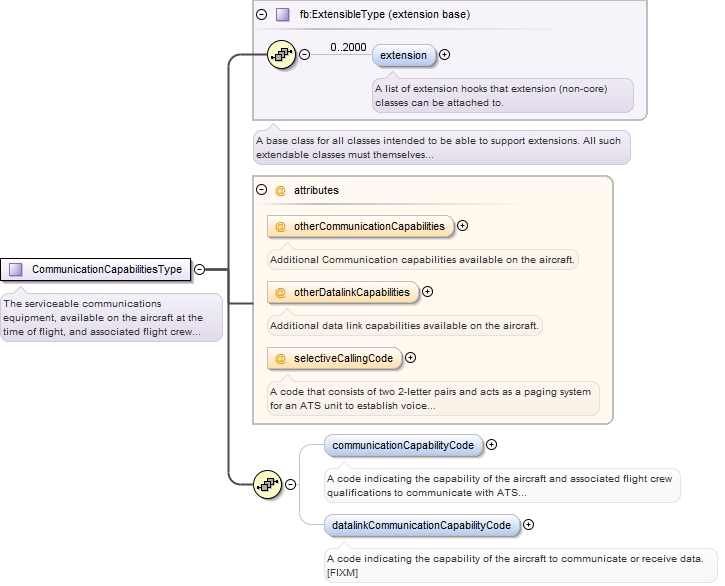Viewport: 725px width, 586px height.
Task: Click the @ icon in otherDatalinkCapabilities
Action: pos(281,292)
